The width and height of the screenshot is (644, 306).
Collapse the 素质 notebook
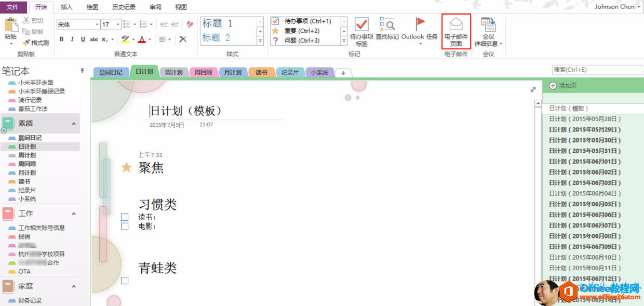pyautogui.click(x=74, y=124)
